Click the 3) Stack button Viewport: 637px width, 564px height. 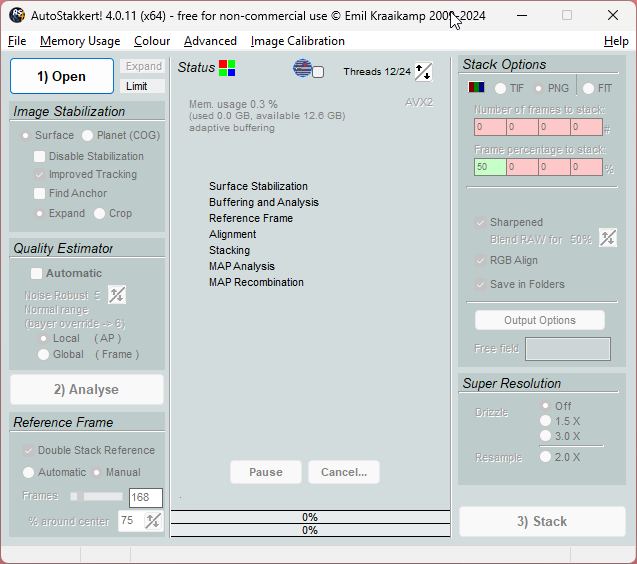tap(542, 521)
